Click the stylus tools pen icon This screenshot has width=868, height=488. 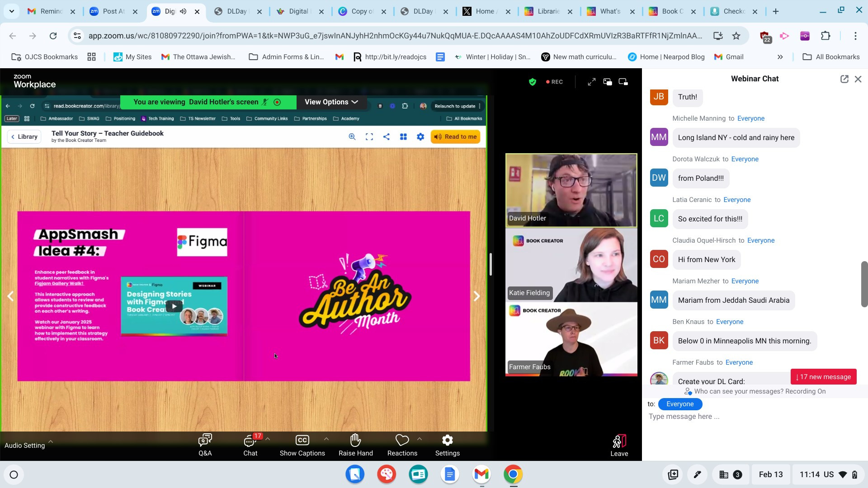[x=697, y=474]
